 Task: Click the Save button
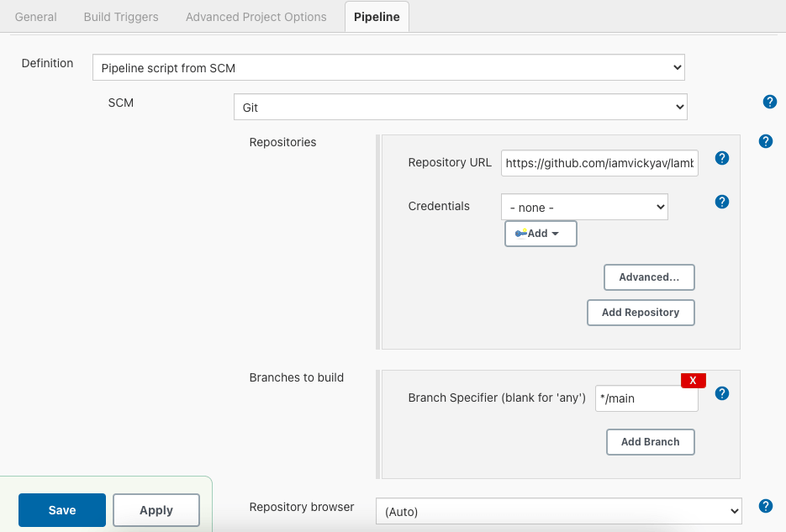(x=62, y=510)
